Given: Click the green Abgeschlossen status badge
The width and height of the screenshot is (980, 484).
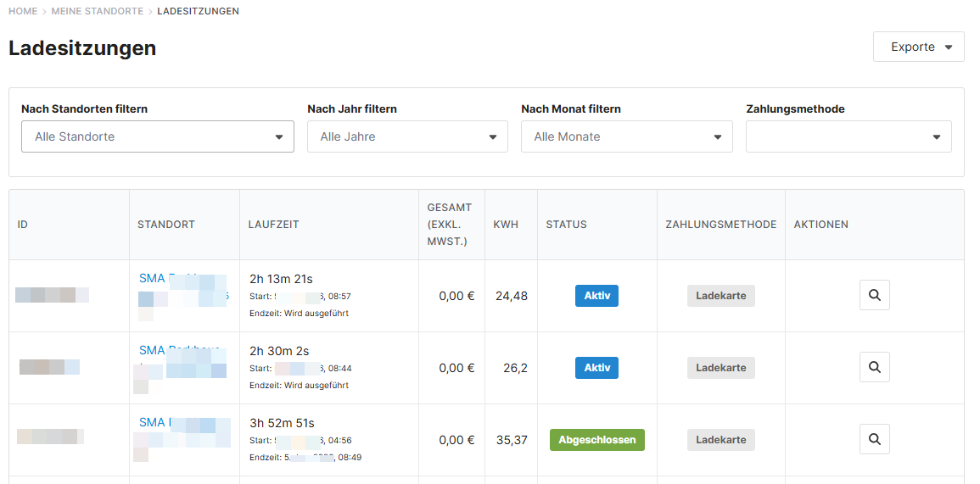Looking at the screenshot, I should click(x=596, y=440).
